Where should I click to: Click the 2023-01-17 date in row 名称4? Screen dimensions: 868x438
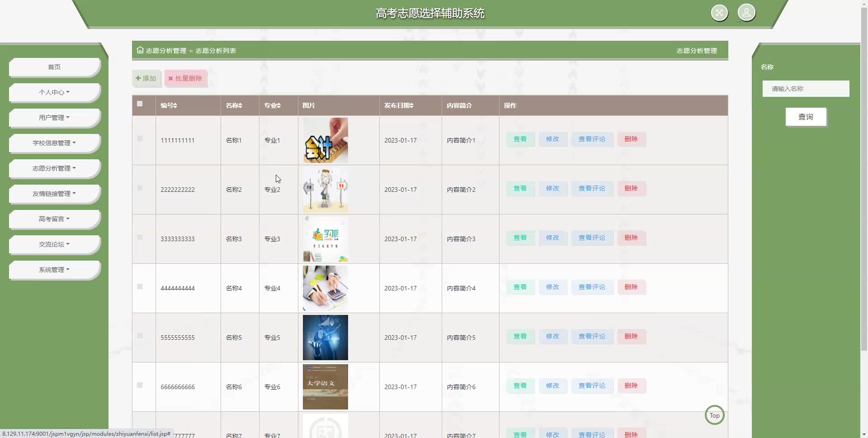click(x=401, y=288)
